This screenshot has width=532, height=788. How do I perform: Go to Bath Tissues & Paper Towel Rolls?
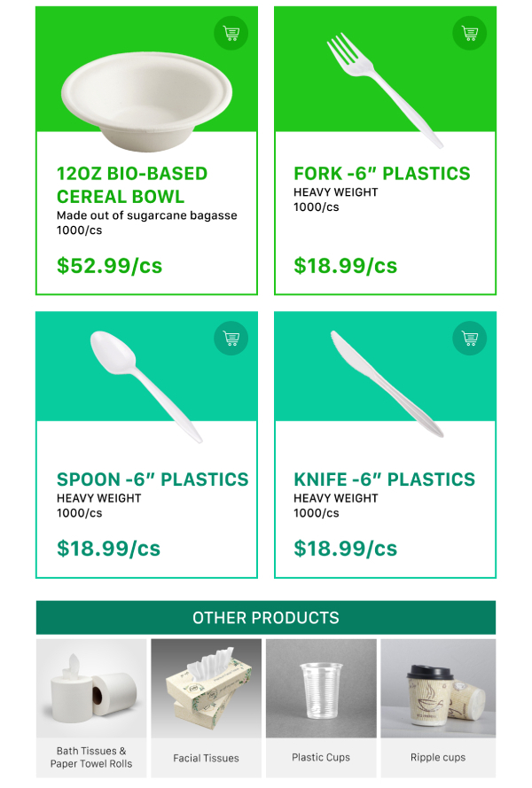coord(91,757)
